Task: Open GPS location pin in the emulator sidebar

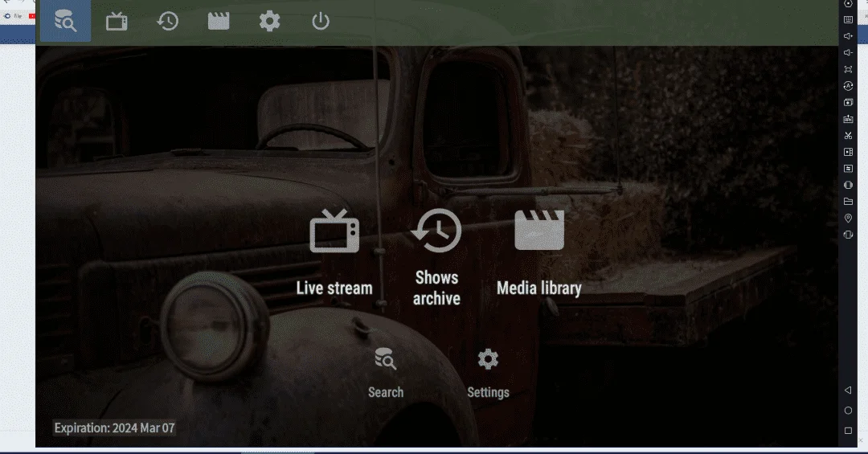Action: (848, 218)
